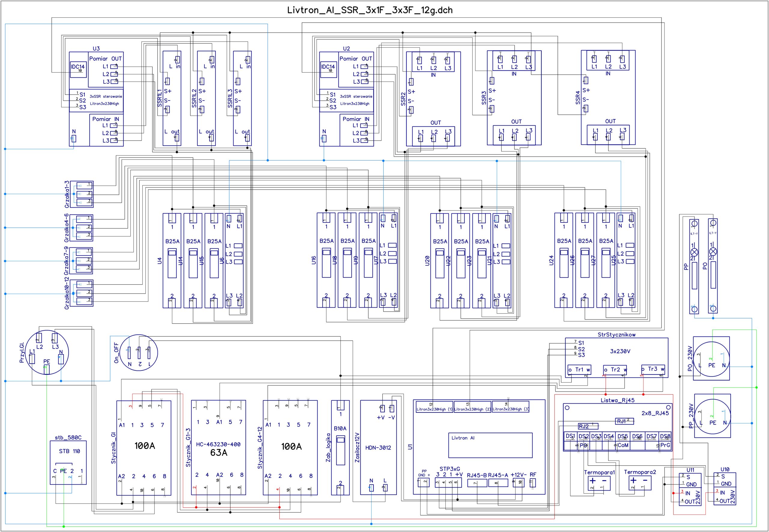Click the HDN-3012 power supply block
This screenshot has width=769, height=532.
click(378, 448)
